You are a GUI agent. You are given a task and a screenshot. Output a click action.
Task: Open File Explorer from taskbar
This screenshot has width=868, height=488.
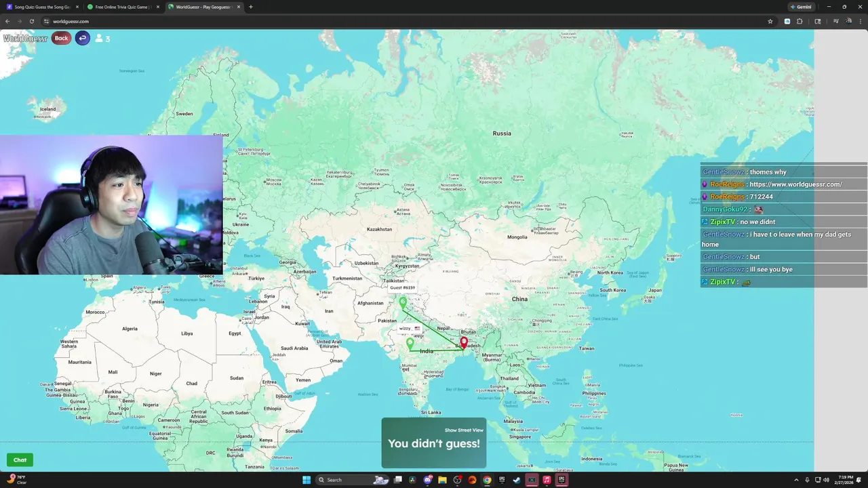click(x=442, y=480)
